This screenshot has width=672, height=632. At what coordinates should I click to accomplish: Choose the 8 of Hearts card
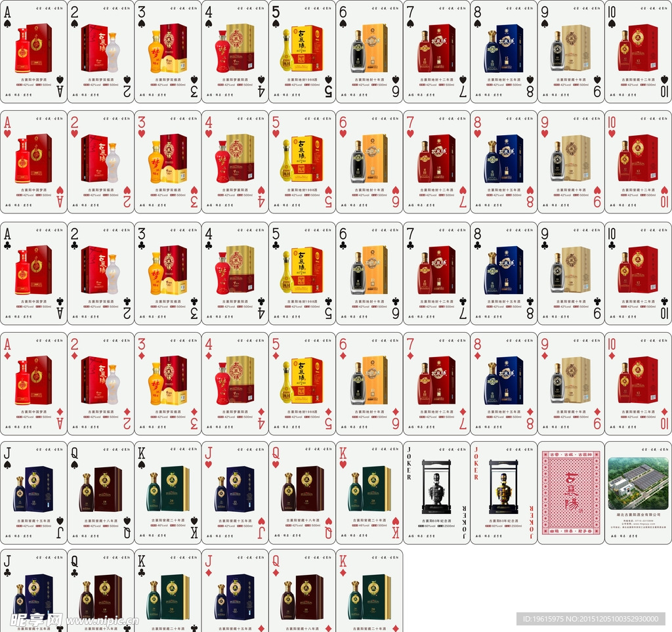[x=504, y=162]
